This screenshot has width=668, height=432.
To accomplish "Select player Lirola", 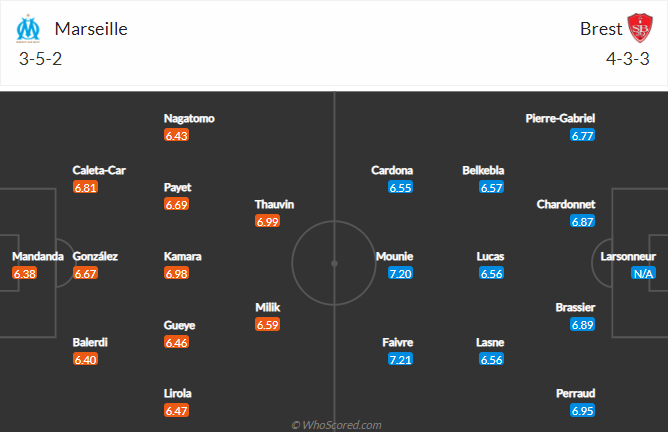I will [x=177, y=393].
